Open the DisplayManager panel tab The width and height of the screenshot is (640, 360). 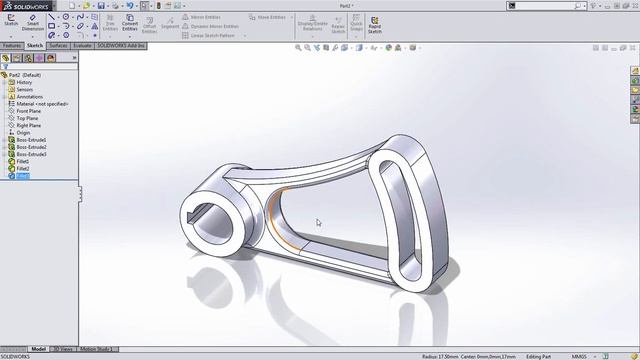tap(51, 58)
